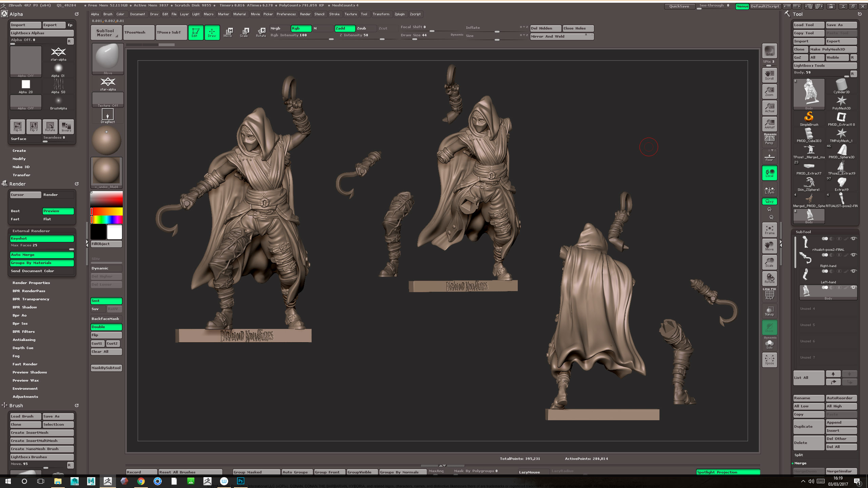Open Photoshop from the Windows taskbar
Image resolution: width=868 pixels, height=488 pixels.
pos(240,481)
